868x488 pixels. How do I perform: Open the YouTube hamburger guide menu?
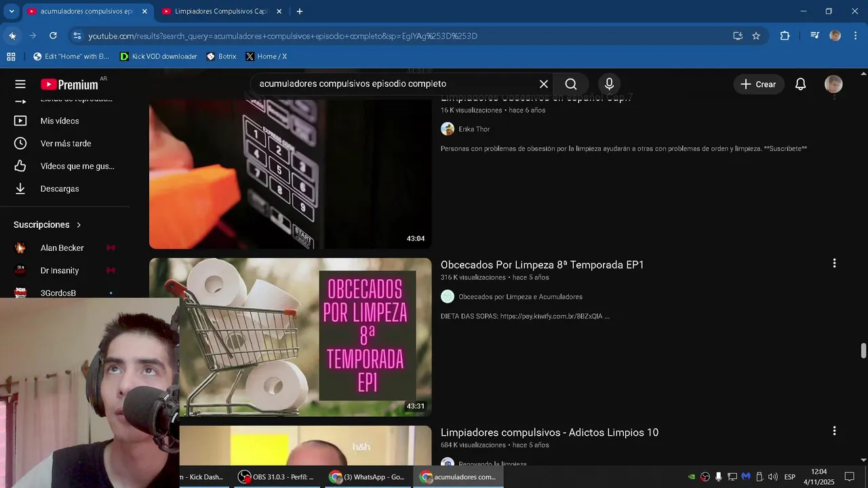20,84
